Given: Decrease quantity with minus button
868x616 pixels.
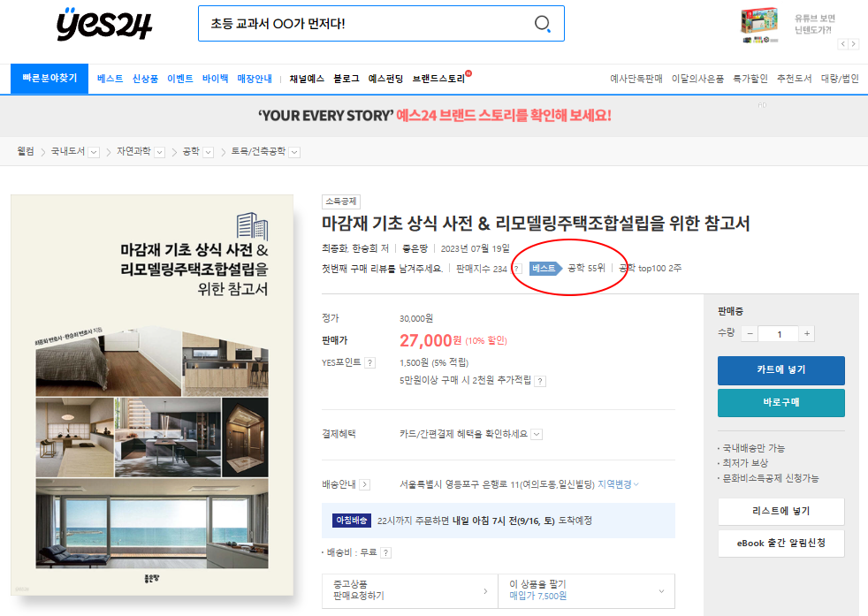Looking at the screenshot, I should pos(750,334).
